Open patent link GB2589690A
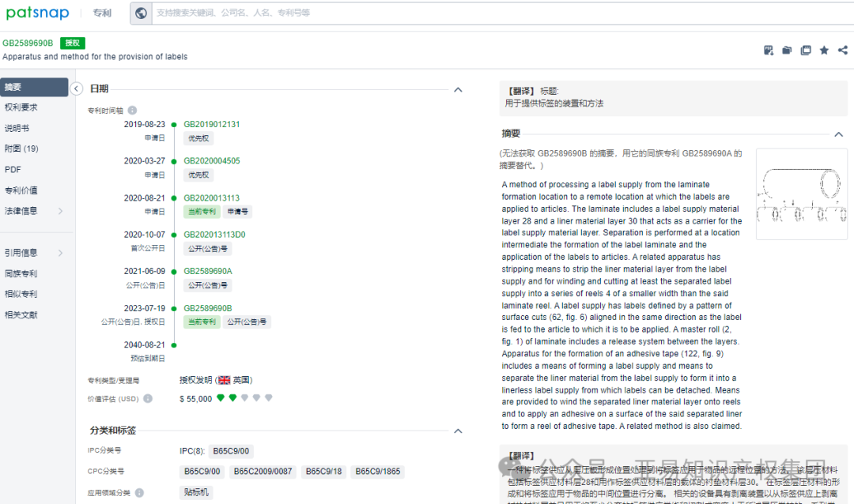The width and height of the screenshot is (854, 504). 208,271
